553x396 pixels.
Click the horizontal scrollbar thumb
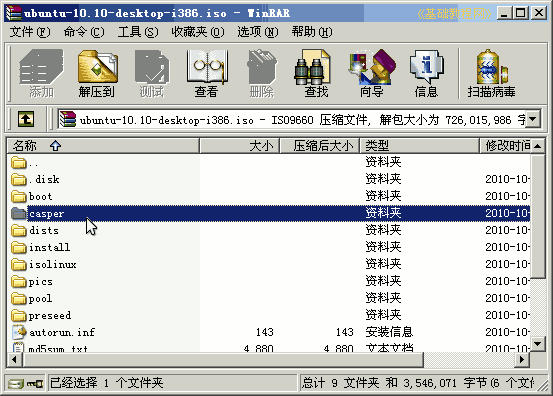[223, 360]
